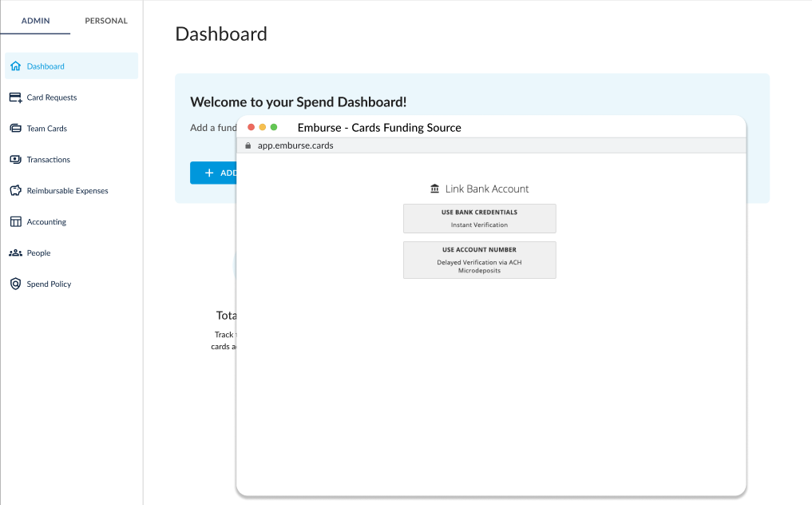Screen dimensions: 812x505
Task: Select the ADMIN tab
Action: 35,20
